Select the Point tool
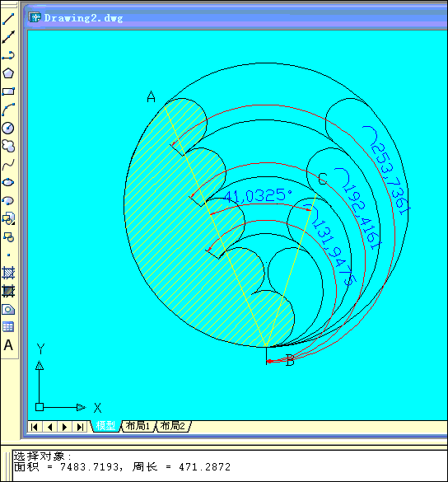The image size is (448, 482). coord(8,255)
